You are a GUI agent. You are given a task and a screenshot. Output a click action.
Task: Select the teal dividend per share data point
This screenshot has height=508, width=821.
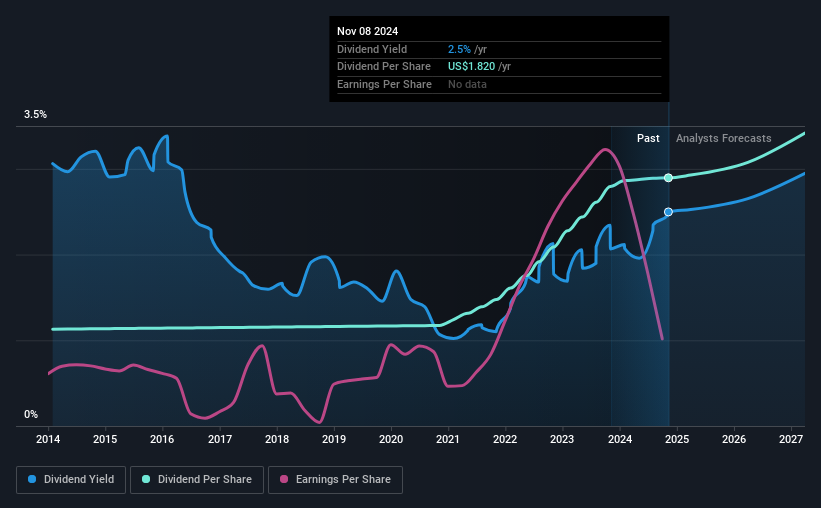point(668,178)
